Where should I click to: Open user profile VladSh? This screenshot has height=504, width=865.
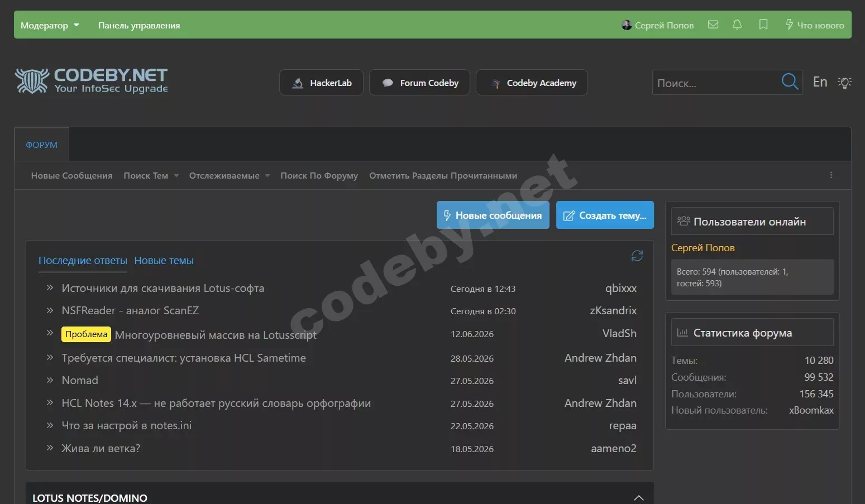pyautogui.click(x=619, y=333)
